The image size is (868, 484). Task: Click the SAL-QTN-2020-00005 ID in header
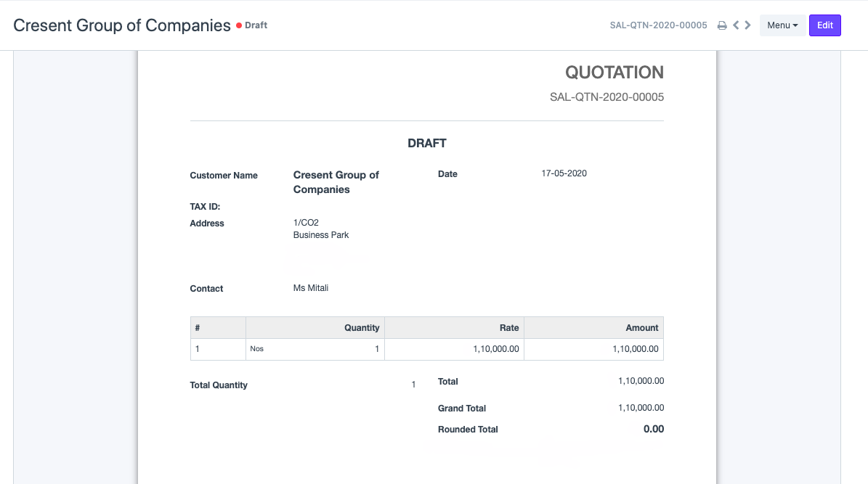(658, 25)
